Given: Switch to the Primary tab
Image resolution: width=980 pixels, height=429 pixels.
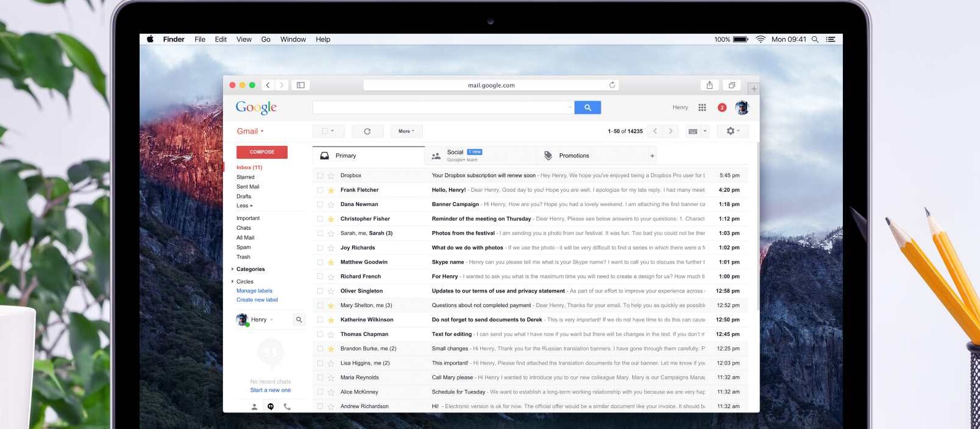Looking at the screenshot, I should 369,156.
